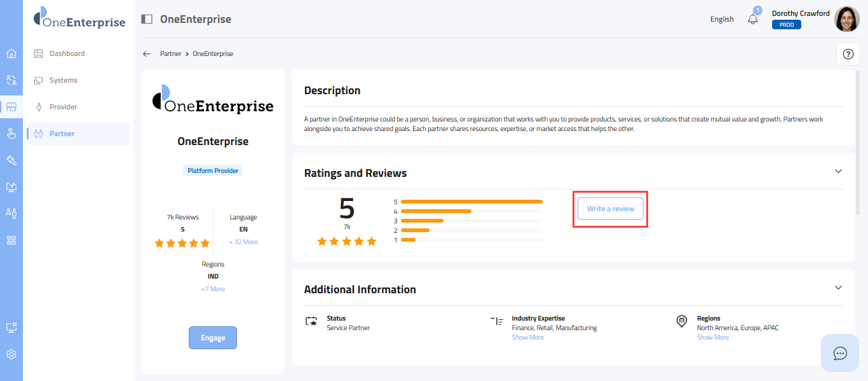Image resolution: width=868 pixels, height=381 pixels.
Task: Open Dashboard in the side menu
Action: point(67,53)
